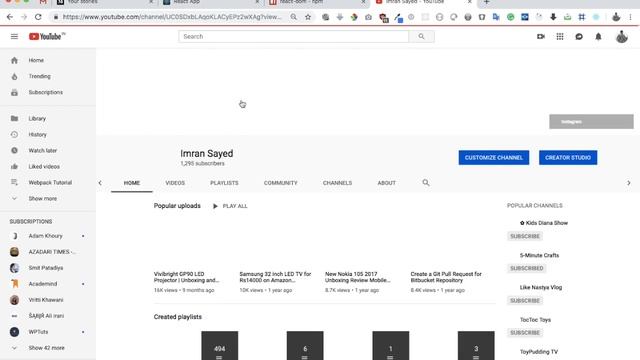Open Watch later in the sidebar
The width and height of the screenshot is (640, 360).
coord(48,151)
